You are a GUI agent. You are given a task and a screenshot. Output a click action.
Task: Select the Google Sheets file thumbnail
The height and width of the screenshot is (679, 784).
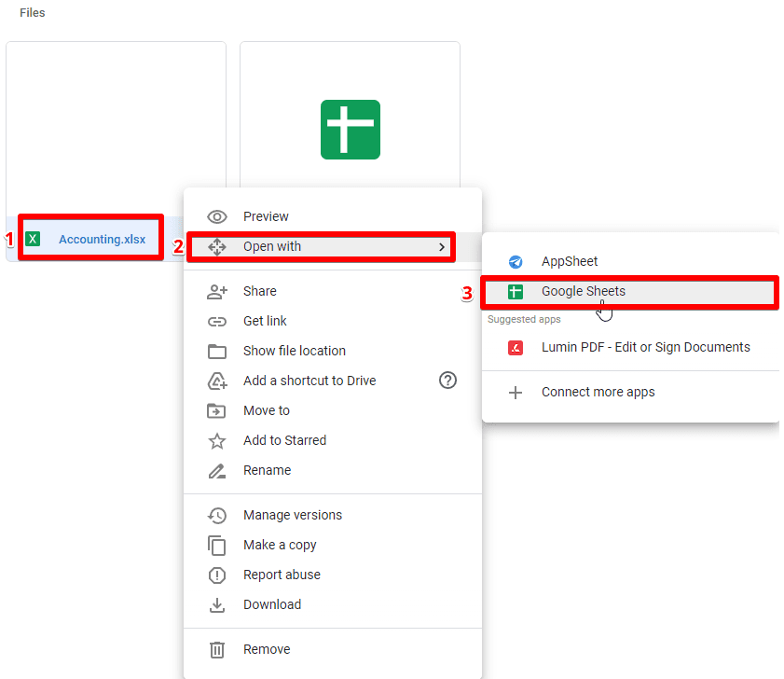point(350,130)
